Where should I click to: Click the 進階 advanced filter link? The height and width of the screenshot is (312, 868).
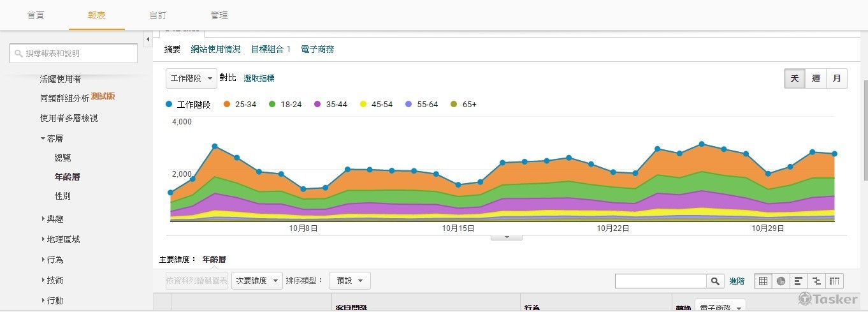(x=737, y=281)
